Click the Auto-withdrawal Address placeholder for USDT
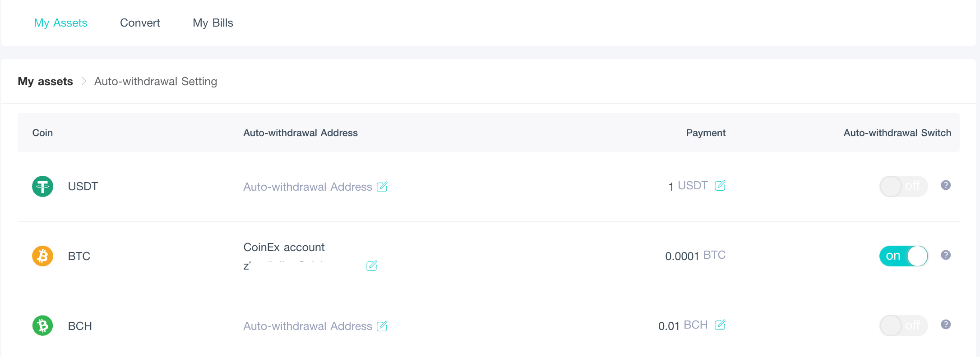The height and width of the screenshot is (357, 980). (307, 187)
